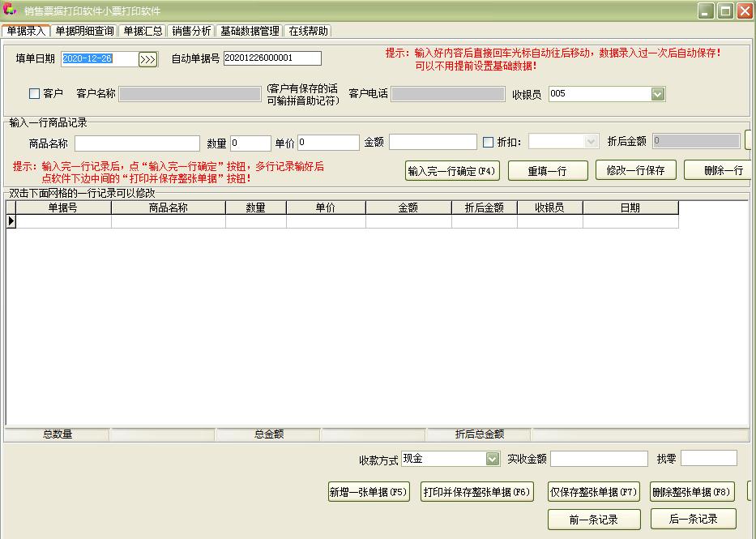This screenshot has height=539, width=756.
Task: Click the >>> date picker button
Action: (147, 59)
